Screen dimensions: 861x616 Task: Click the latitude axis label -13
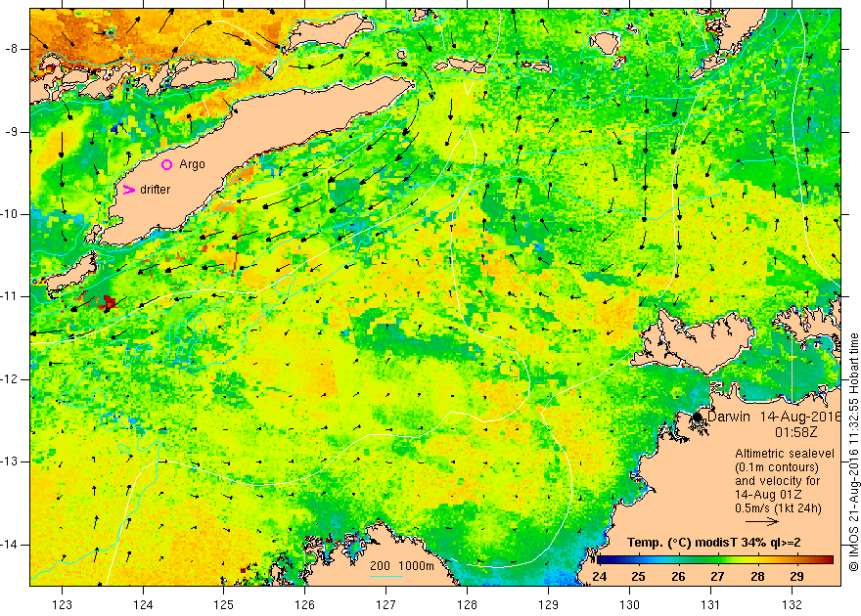pyautogui.click(x=10, y=462)
